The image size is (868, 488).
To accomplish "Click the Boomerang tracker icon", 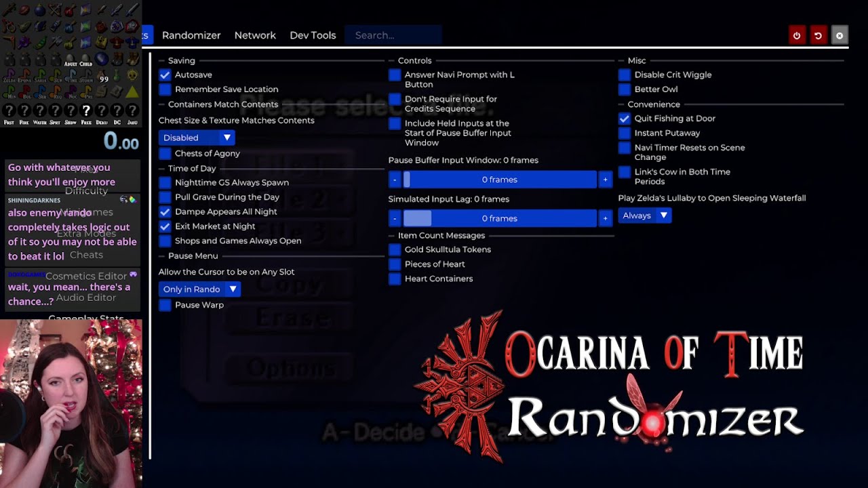I will (x=9, y=42).
